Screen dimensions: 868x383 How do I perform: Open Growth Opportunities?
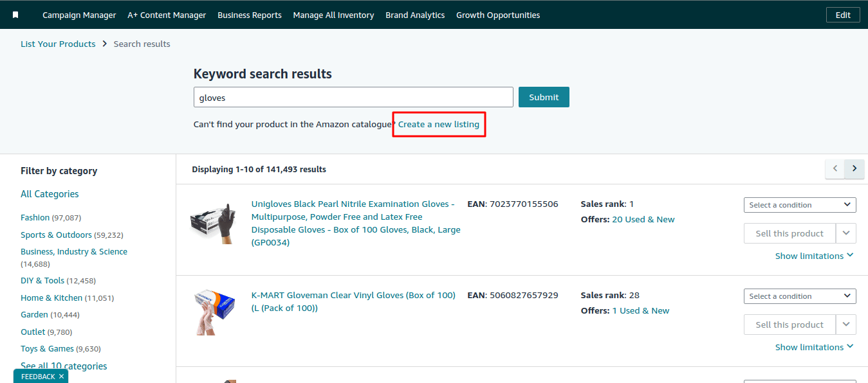coord(498,15)
